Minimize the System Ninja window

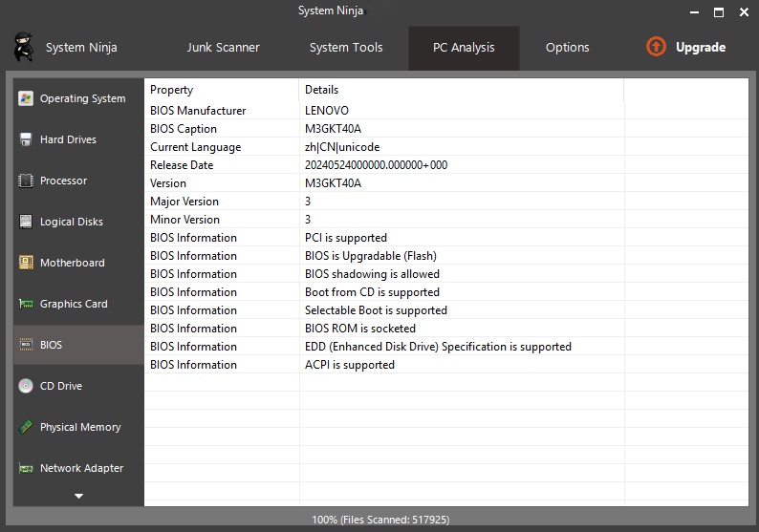point(694,12)
